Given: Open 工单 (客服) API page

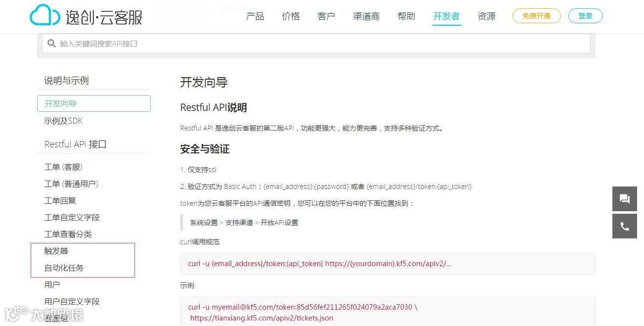Looking at the screenshot, I should (63, 167).
